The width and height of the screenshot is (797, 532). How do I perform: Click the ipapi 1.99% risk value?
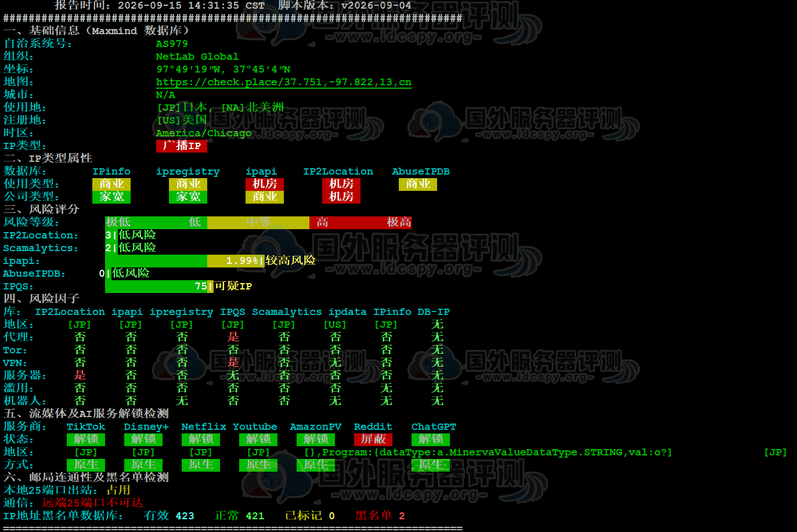coord(242,260)
